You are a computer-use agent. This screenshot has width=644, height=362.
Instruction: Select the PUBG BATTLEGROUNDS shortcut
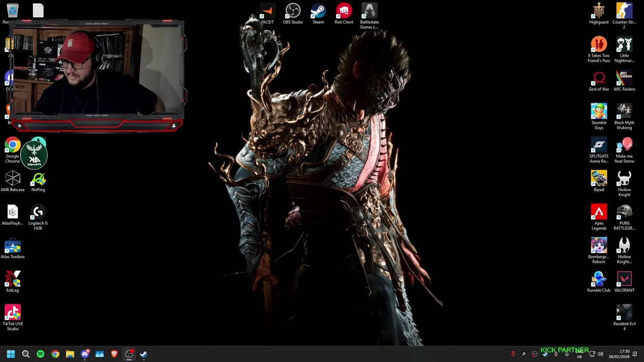(624, 217)
